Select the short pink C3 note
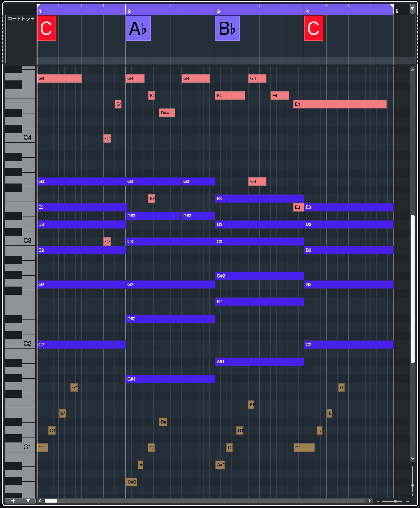Image resolution: width=420 pixels, height=508 pixels. 107,242
